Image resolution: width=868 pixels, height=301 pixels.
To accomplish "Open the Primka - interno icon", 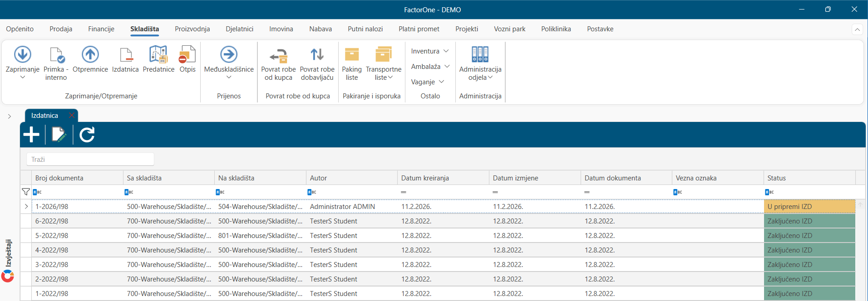I will point(56,54).
